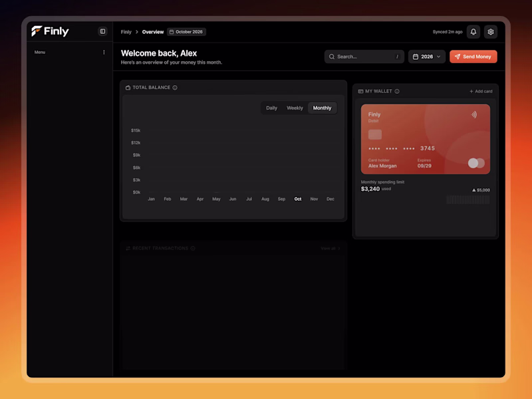This screenshot has width=532, height=399.
Task: Click Add card button
Action: [481, 91]
